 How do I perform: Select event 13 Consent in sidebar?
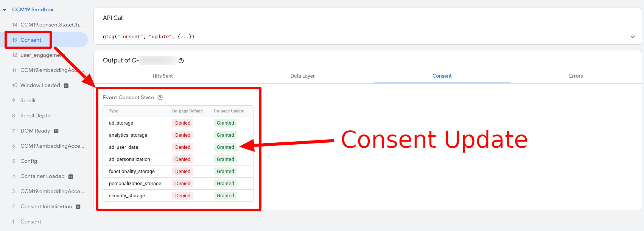(31, 40)
